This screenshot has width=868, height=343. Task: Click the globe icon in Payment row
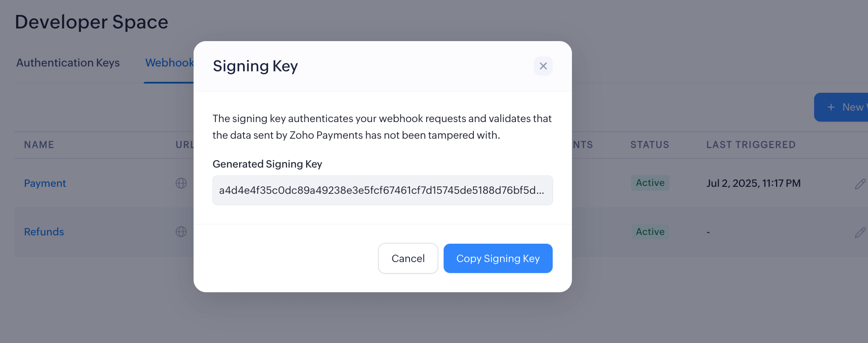[x=181, y=183]
